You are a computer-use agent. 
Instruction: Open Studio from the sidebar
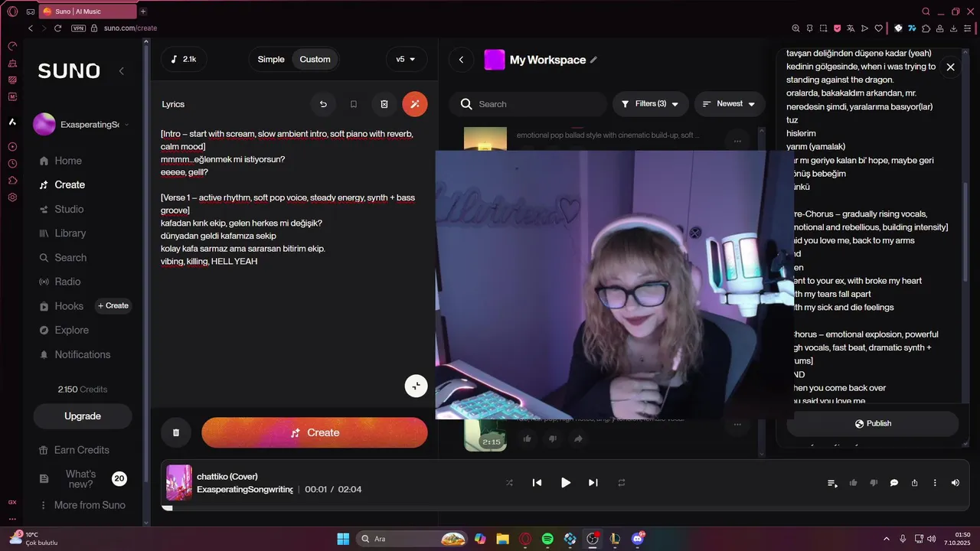tap(61, 209)
